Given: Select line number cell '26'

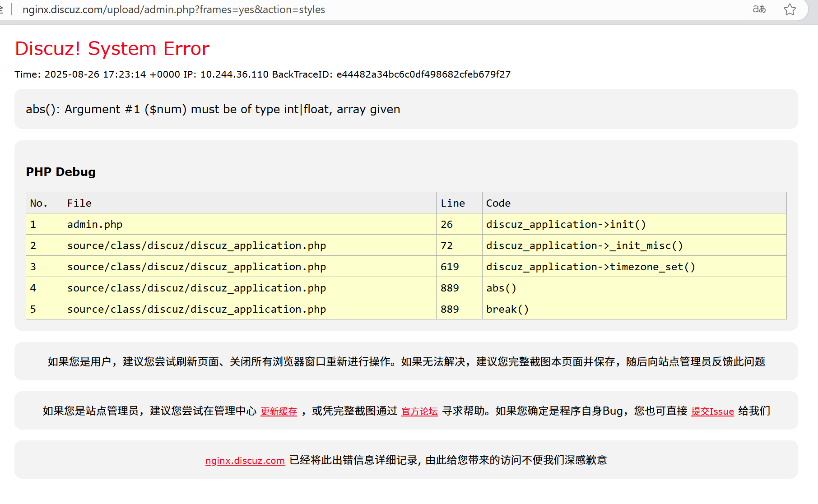Looking at the screenshot, I should click(459, 224).
